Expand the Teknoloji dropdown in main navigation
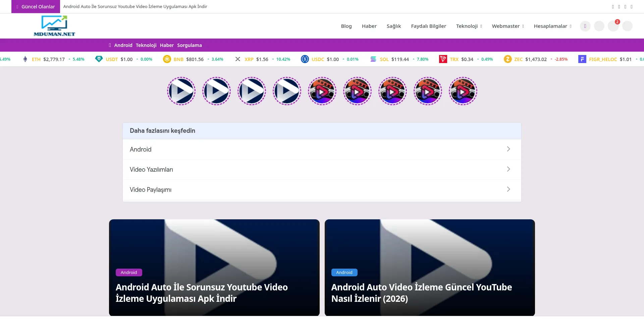 pos(469,26)
